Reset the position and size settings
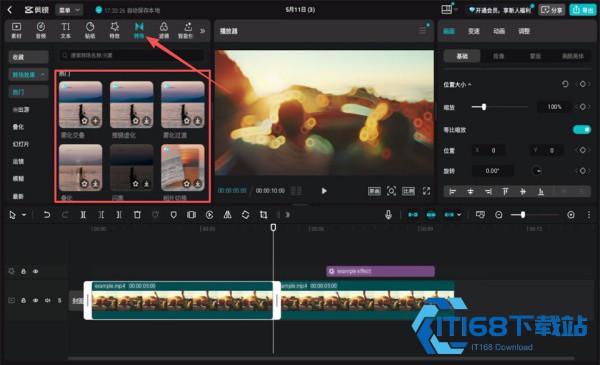 [x=565, y=84]
